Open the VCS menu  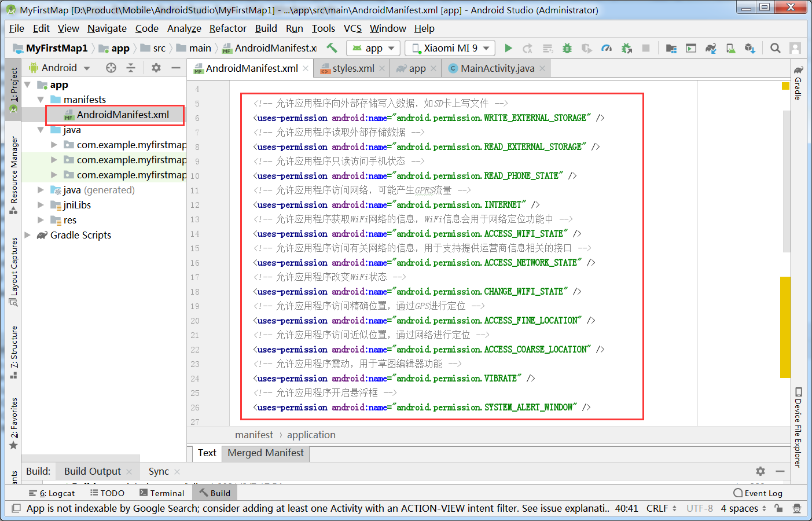click(x=352, y=28)
